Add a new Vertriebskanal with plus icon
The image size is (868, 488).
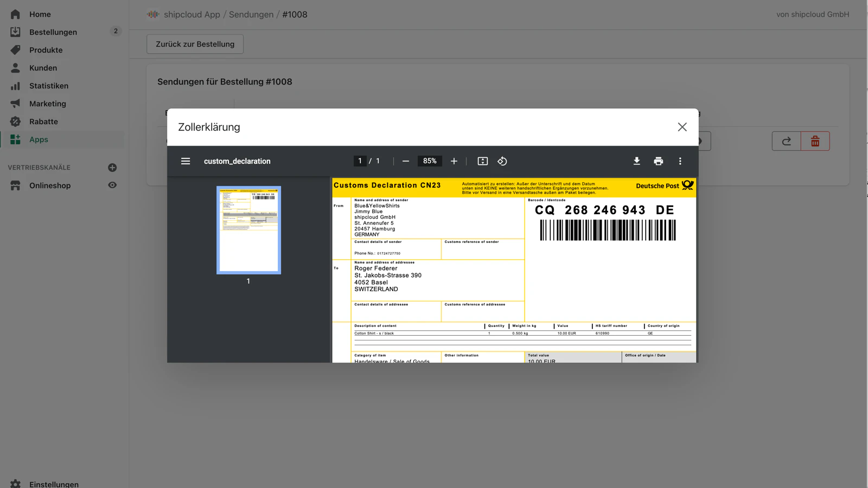[112, 167]
